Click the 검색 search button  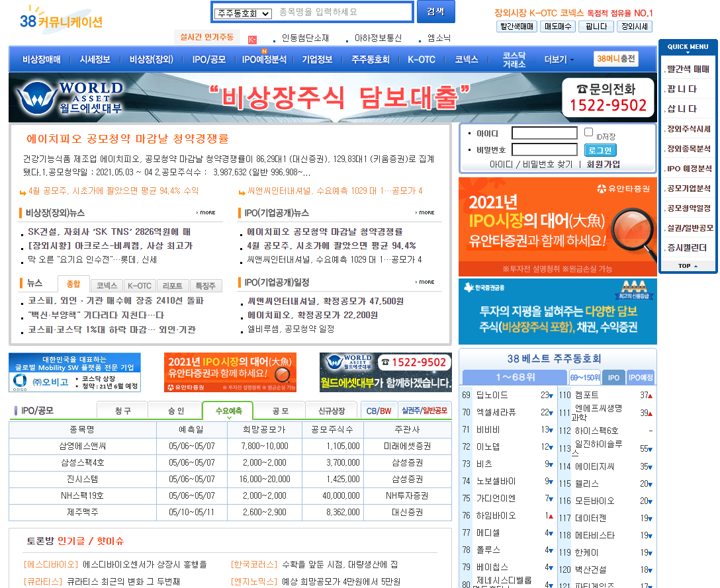pos(435,11)
